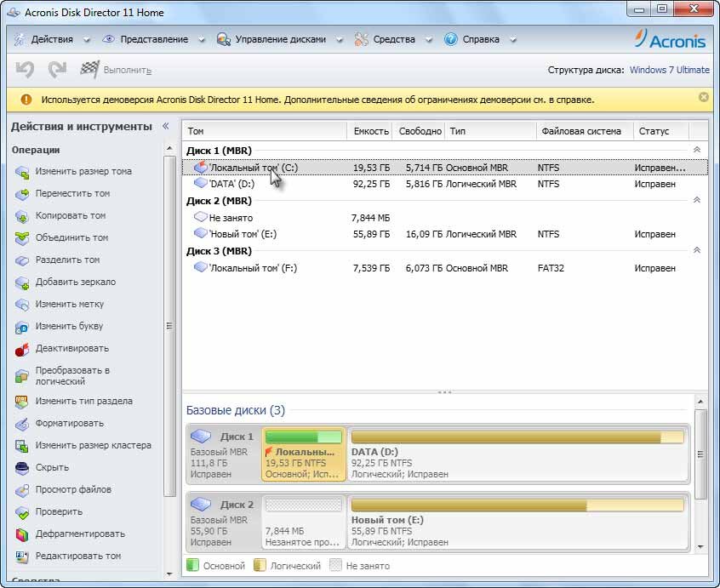Viewport: 720px width, 588px height.
Task: Click Форматировать operation link
Action: tap(69, 423)
